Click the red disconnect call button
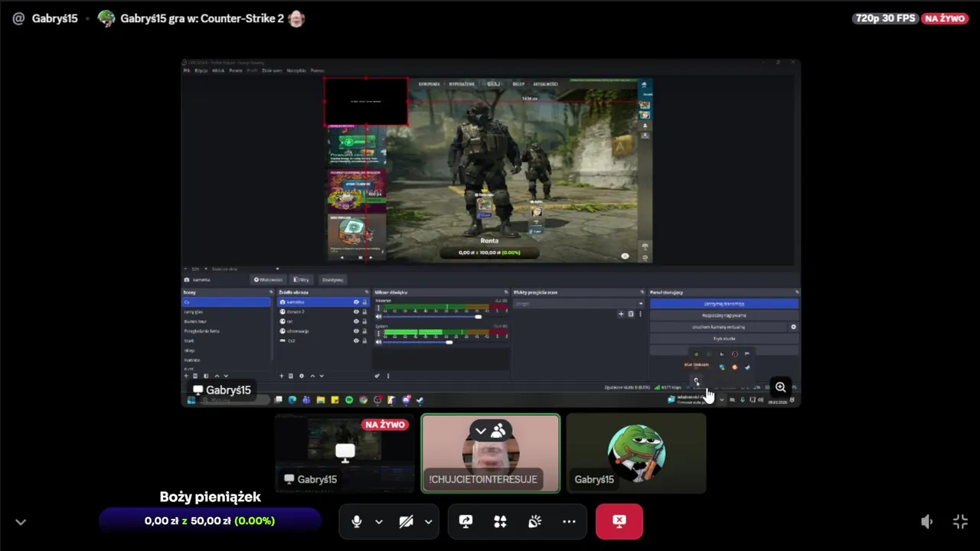Image resolution: width=980 pixels, height=551 pixels. tap(619, 521)
